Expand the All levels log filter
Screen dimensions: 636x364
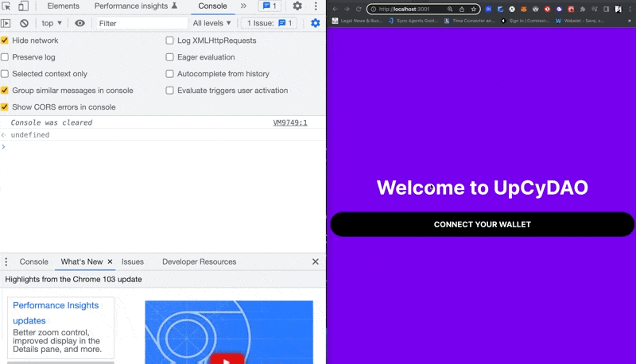212,24
